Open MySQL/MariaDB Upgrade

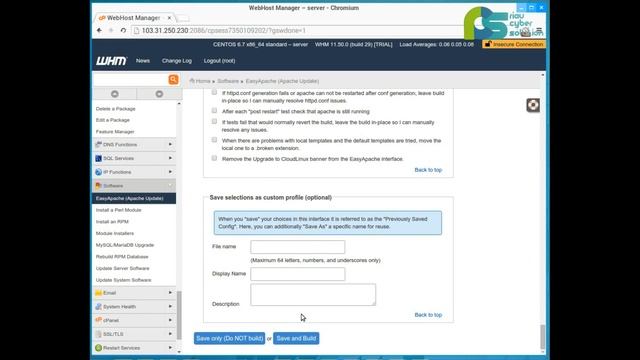(125, 245)
